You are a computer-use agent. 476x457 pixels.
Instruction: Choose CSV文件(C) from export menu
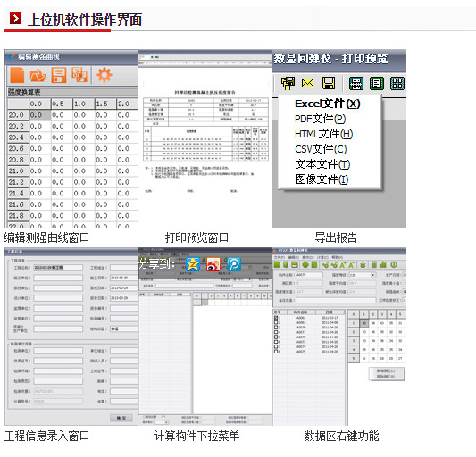tap(321, 149)
